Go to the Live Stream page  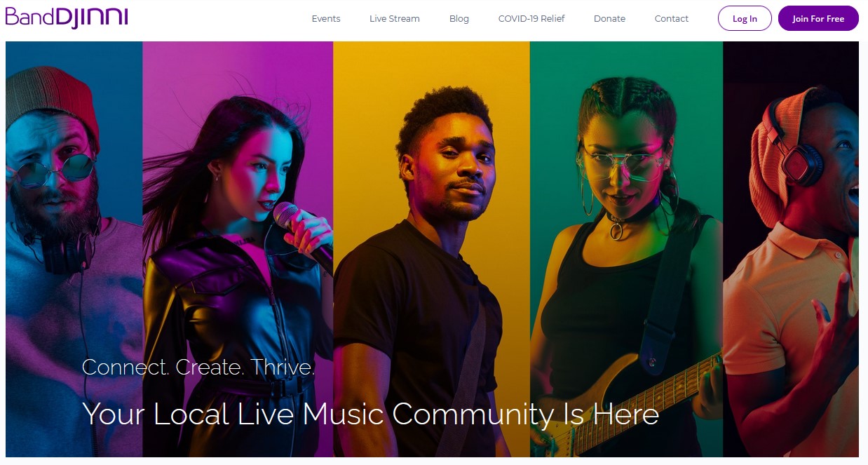click(x=395, y=19)
